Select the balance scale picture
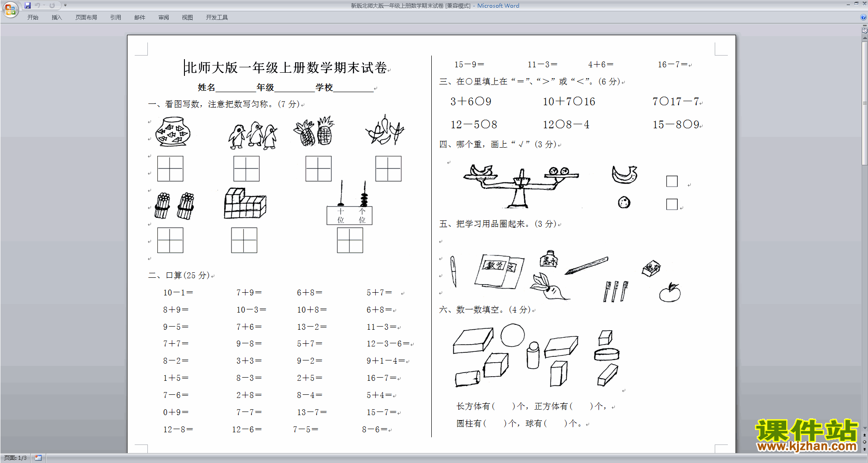The height and width of the screenshot is (463, 868). coord(521,186)
